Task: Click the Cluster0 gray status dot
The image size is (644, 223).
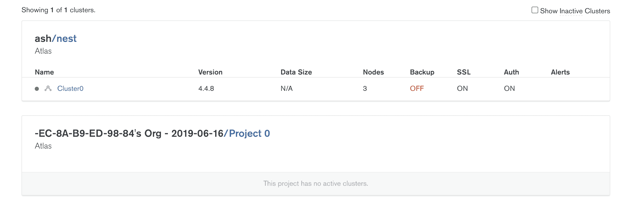Action: coord(37,89)
